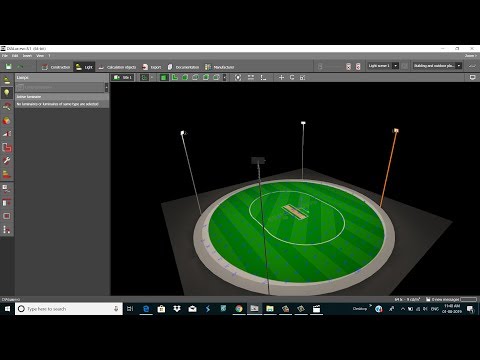Open the Light scene 1 dropdown
480x360 pixels.
(x=383, y=66)
